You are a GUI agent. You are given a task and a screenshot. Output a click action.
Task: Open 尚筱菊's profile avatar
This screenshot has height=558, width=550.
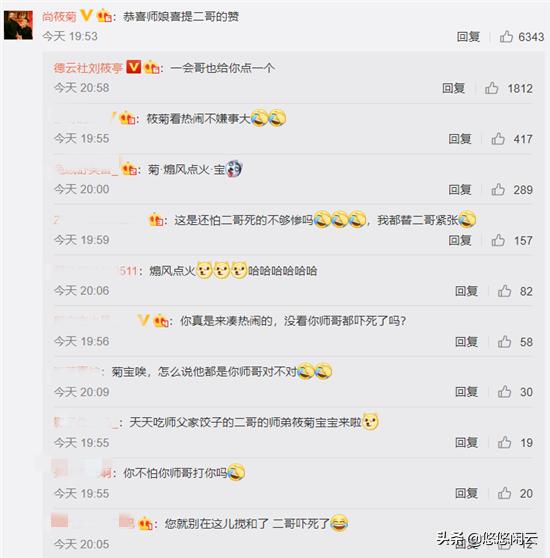point(18,25)
